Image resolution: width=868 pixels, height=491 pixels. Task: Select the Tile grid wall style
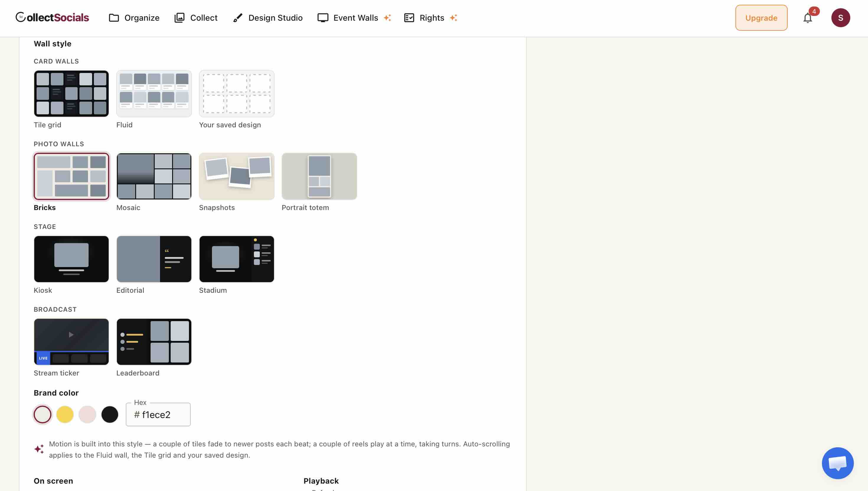(71, 93)
